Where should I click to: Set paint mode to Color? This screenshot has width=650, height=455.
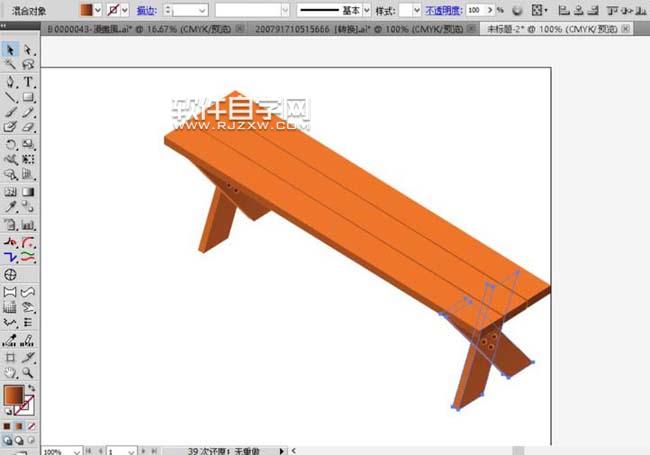(7, 426)
